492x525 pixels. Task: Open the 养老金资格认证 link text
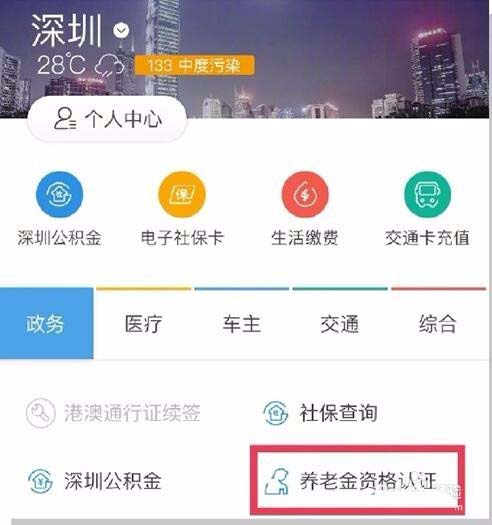(368, 481)
